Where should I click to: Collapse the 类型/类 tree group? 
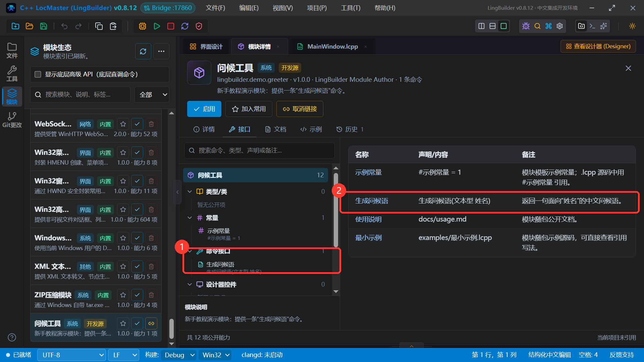pyautogui.click(x=190, y=191)
